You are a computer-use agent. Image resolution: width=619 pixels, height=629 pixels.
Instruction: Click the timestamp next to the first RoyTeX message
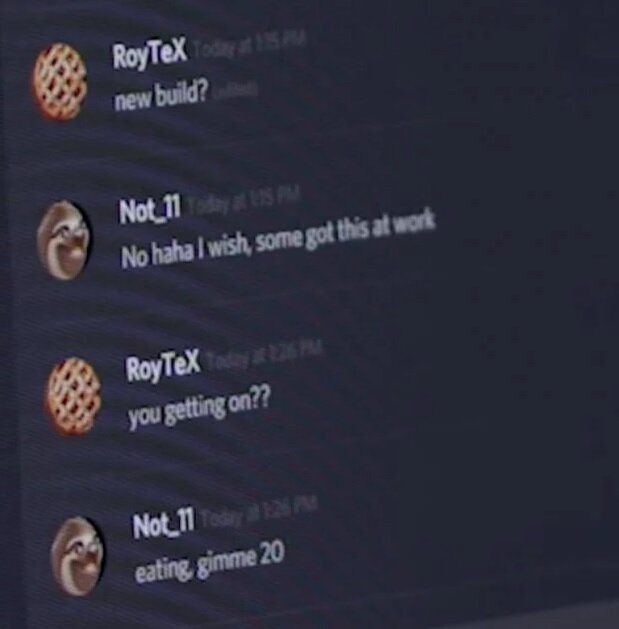point(250,45)
